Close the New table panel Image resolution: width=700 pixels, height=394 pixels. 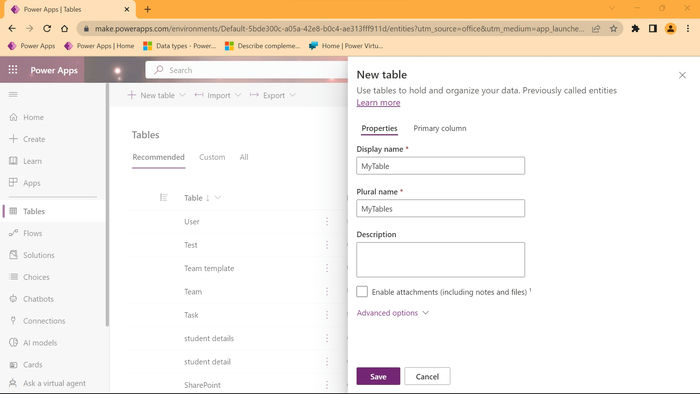click(x=682, y=75)
